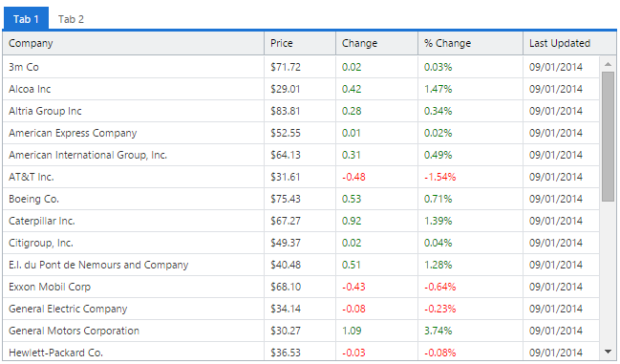Click the Change column header
620x364 pixels.
coord(376,43)
